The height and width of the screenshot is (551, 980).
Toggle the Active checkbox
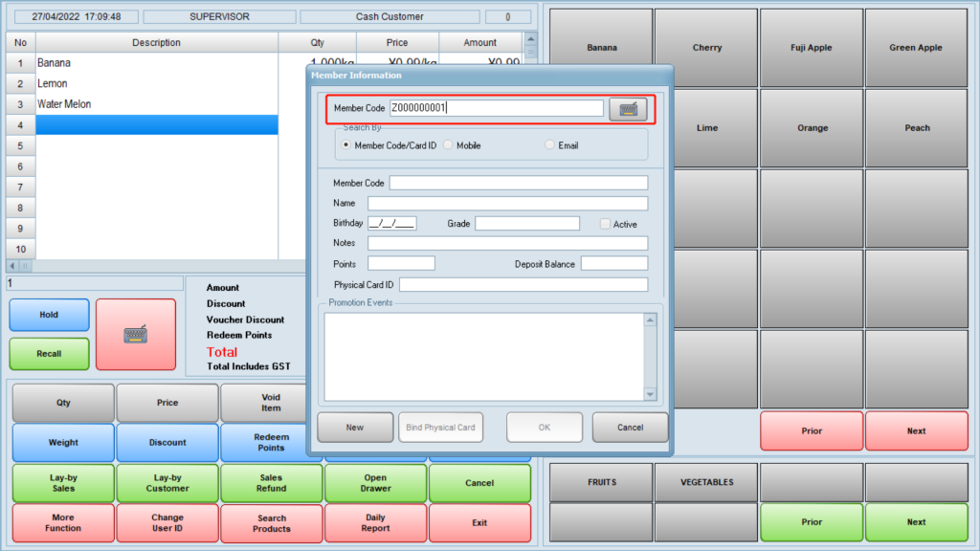point(605,224)
